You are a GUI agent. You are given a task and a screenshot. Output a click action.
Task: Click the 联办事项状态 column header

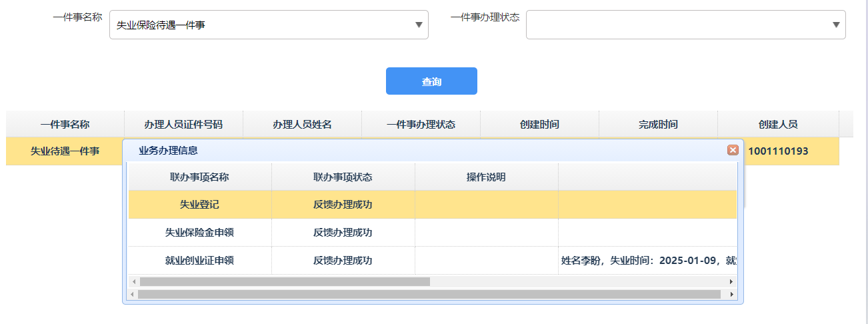click(x=343, y=177)
